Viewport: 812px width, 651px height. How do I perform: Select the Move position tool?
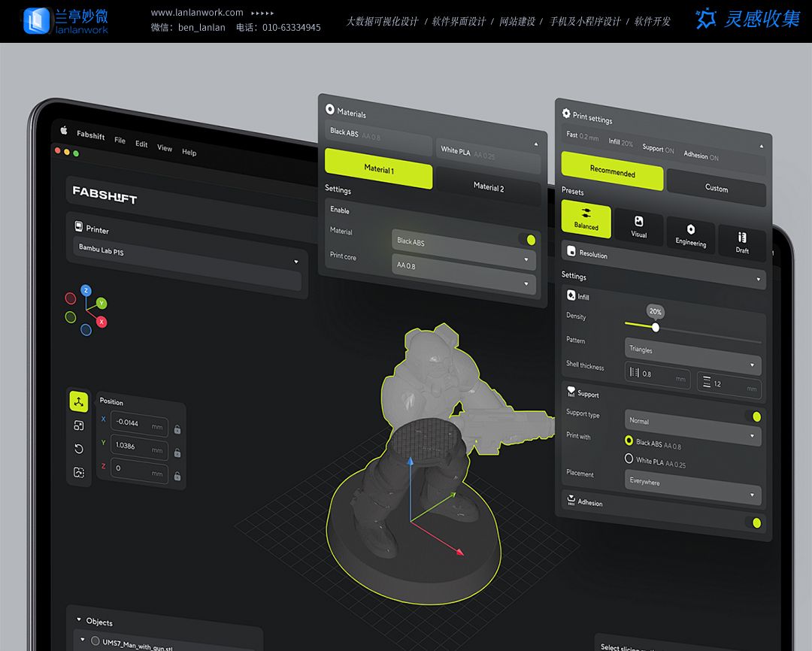[x=79, y=401]
